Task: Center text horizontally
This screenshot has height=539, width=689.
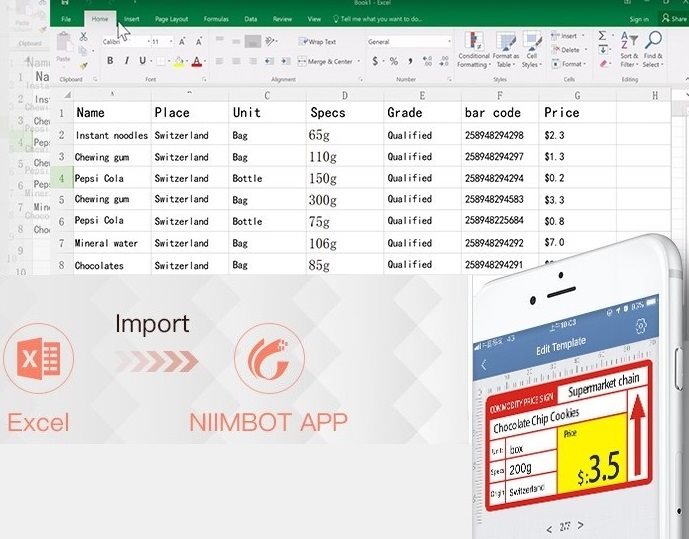Action: coord(236,61)
